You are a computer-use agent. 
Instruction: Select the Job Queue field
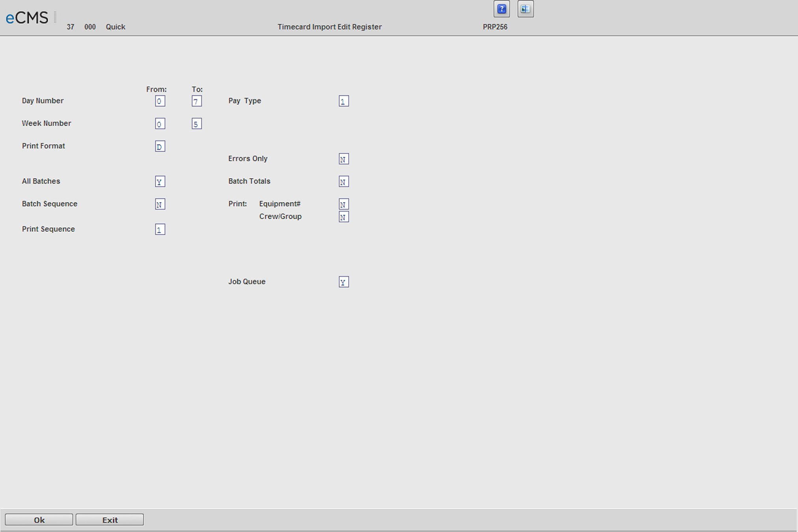point(344,282)
